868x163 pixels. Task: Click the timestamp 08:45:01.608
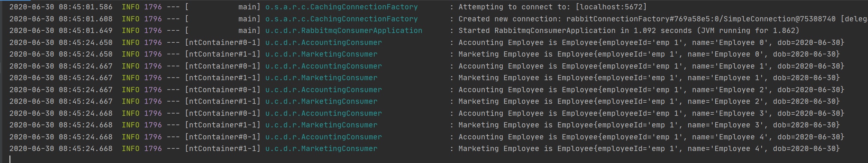85,19
